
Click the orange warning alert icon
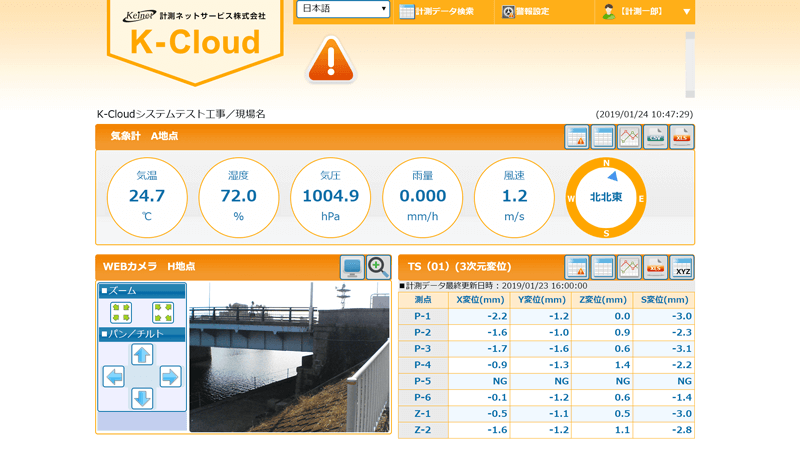[x=331, y=60]
